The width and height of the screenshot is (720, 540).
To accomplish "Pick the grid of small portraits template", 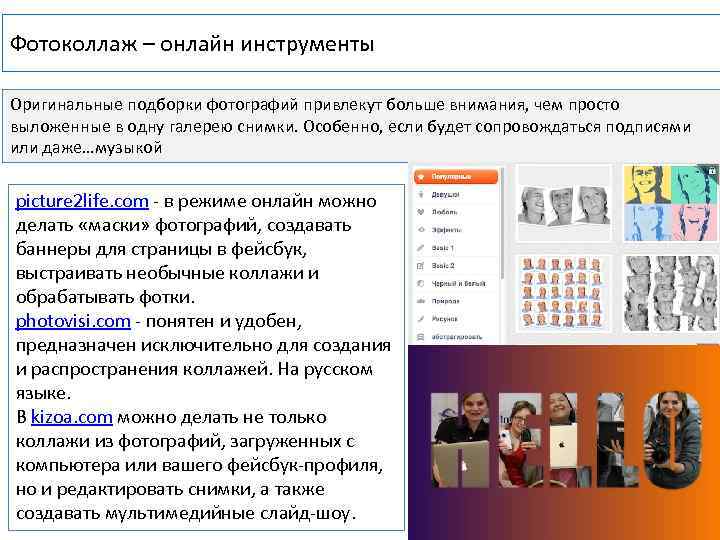I will [562, 293].
